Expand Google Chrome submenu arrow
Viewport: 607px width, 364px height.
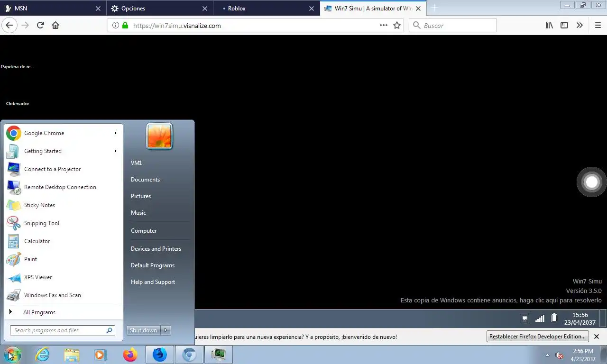pyautogui.click(x=115, y=133)
